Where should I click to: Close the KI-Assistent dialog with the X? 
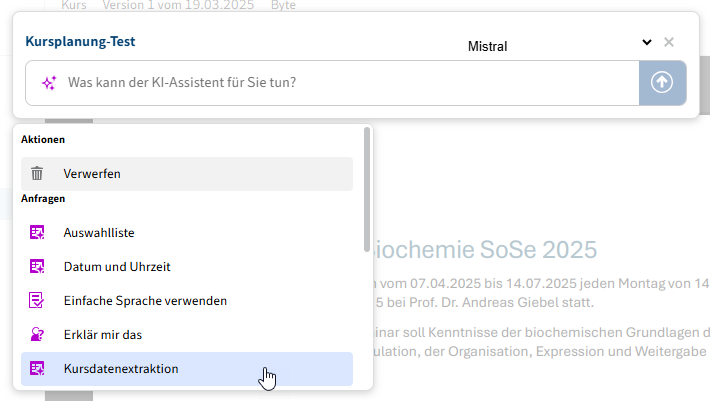(x=669, y=42)
